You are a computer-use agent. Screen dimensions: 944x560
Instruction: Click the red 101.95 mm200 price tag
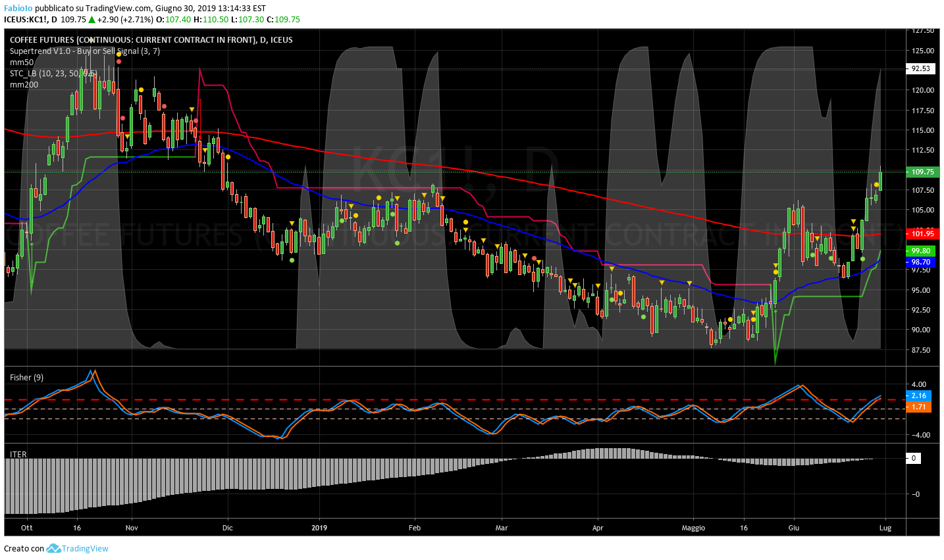coord(922,234)
